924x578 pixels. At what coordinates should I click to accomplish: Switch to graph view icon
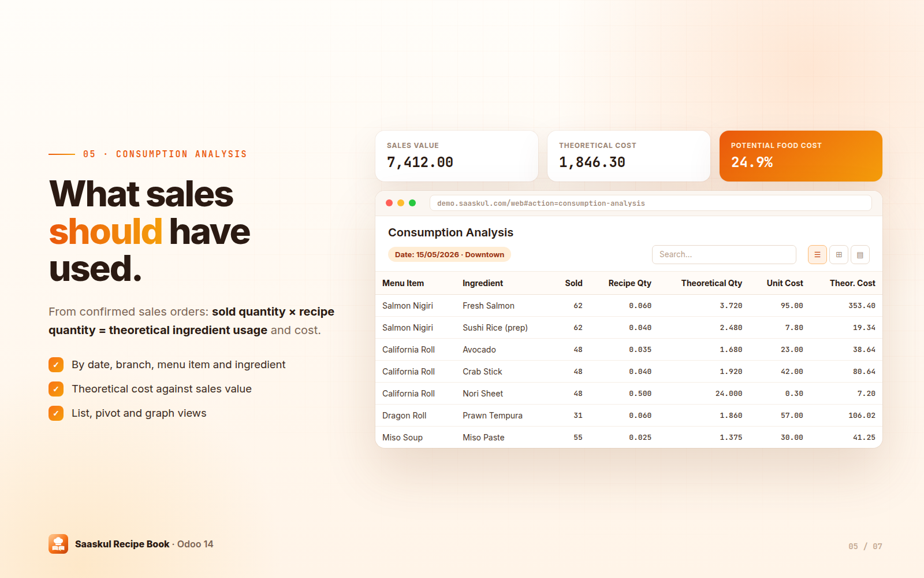860,254
